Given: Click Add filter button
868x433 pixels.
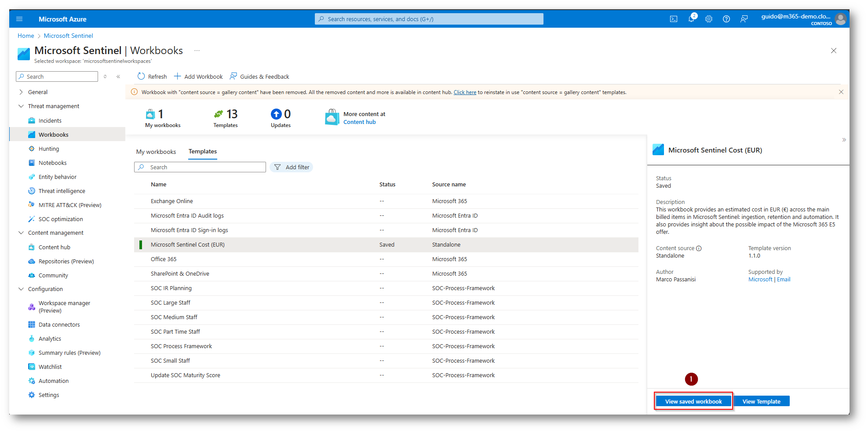Looking at the screenshot, I should tap(292, 167).
